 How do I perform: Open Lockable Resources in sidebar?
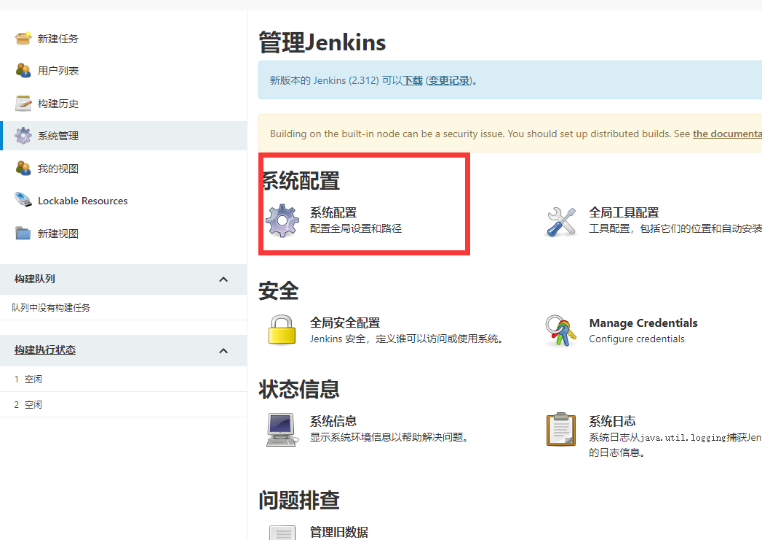tap(83, 201)
